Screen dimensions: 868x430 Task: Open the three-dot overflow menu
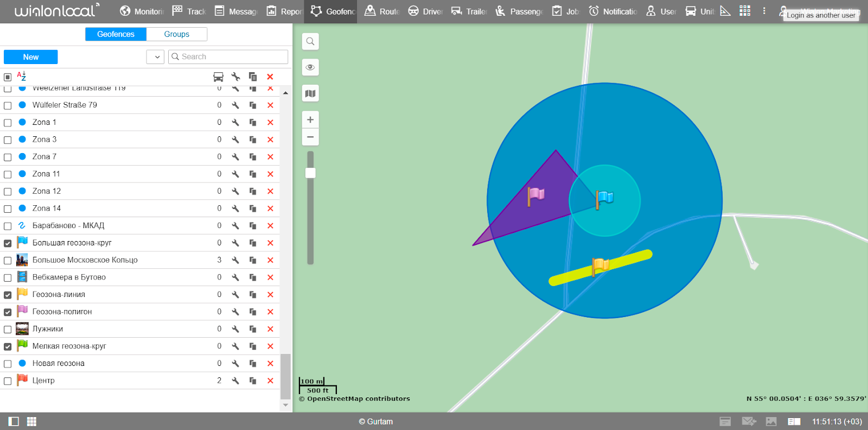764,11
